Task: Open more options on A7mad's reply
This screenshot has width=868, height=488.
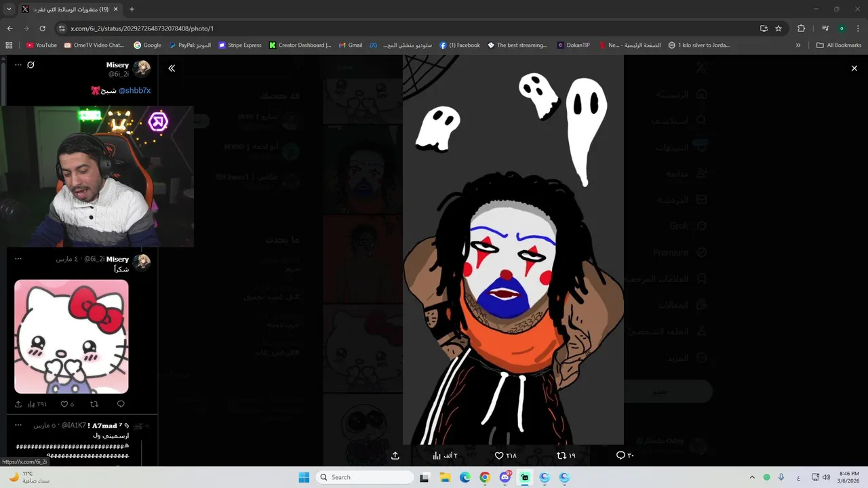Action: pyautogui.click(x=18, y=425)
